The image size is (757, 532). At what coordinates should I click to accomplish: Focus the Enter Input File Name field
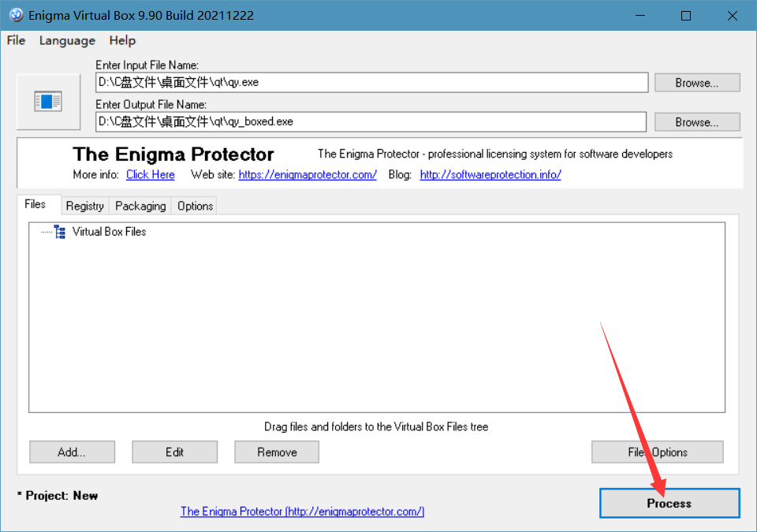point(371,83)
